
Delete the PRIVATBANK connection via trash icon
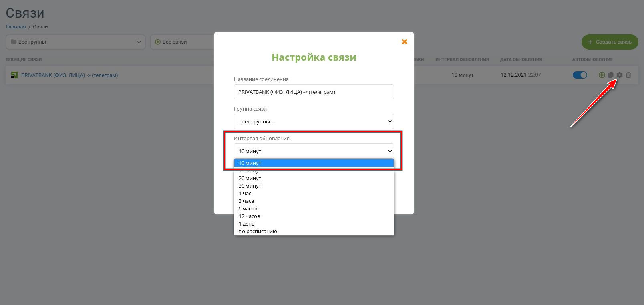[x=628, y=75]
